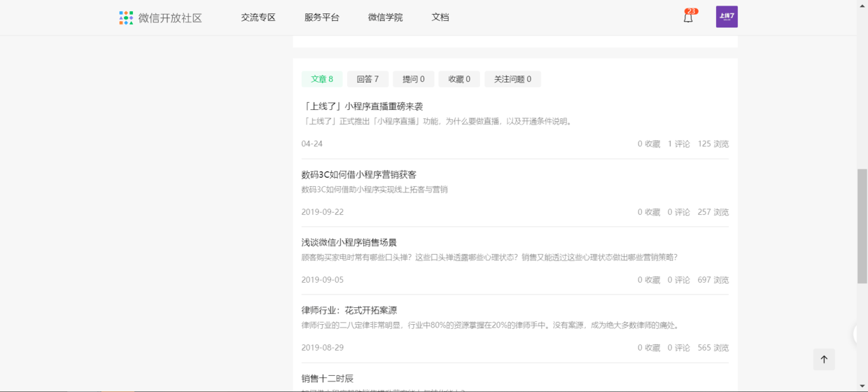Open article 「上线了」小程序直播重磅来袭
The height and width of the screenshot is (392, 868).
362,106
